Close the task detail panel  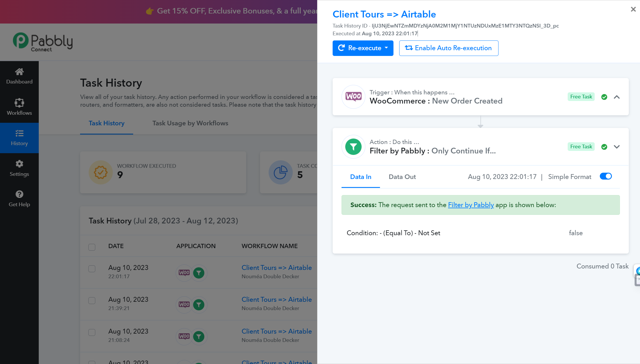tap(633, 9)
